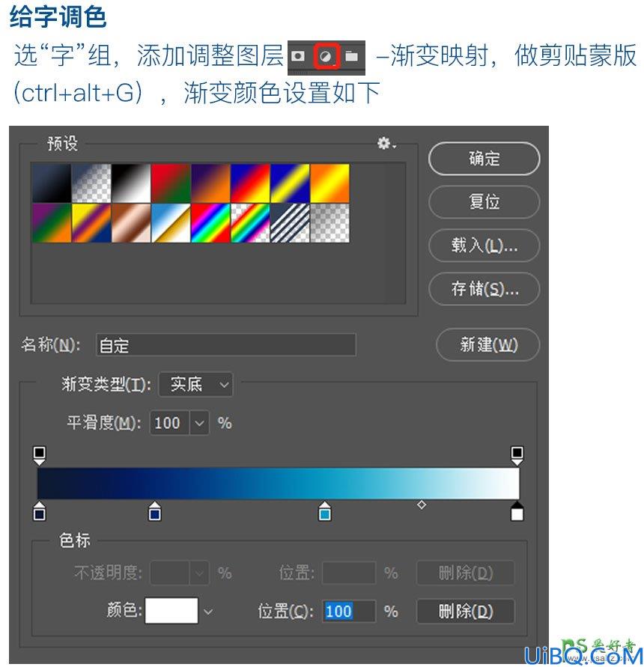Click on the gradient preview bar
The image size is (644, 667).
(x=279, y=484)
